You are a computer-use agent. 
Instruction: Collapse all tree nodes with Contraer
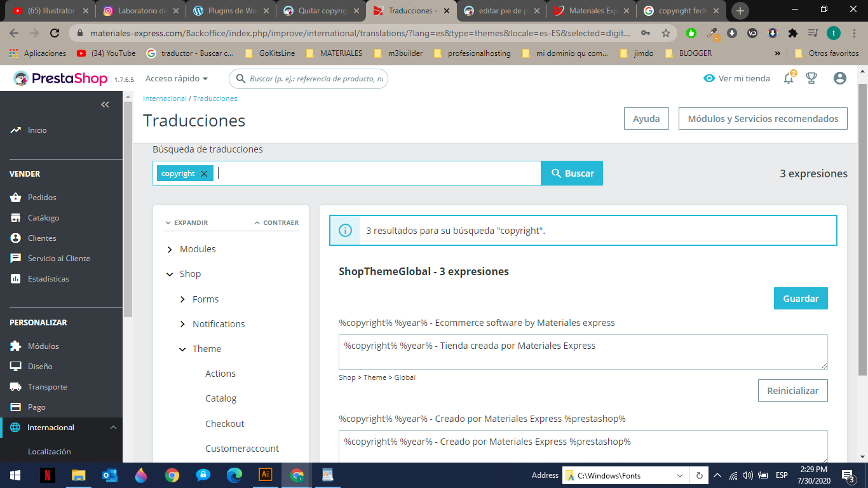point(276,223)
